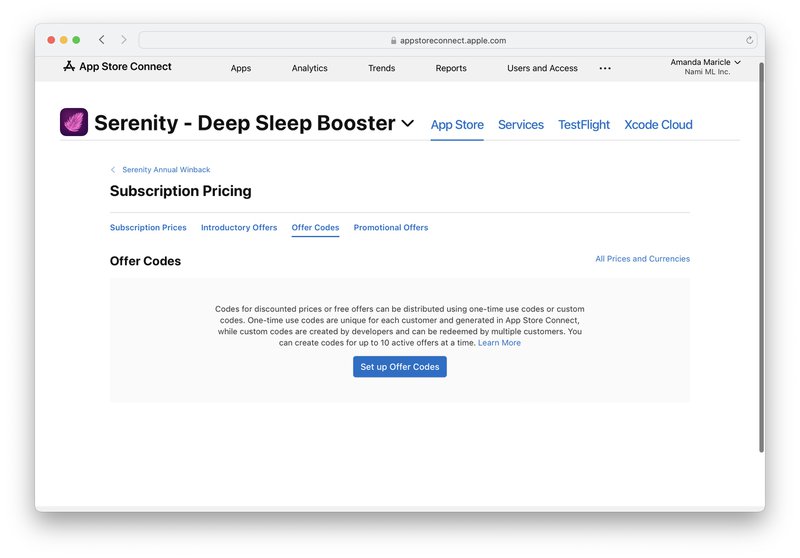Click the Subscription Pricing heading
This screenshot has height=558, width=800.
[x=181, y=191]
